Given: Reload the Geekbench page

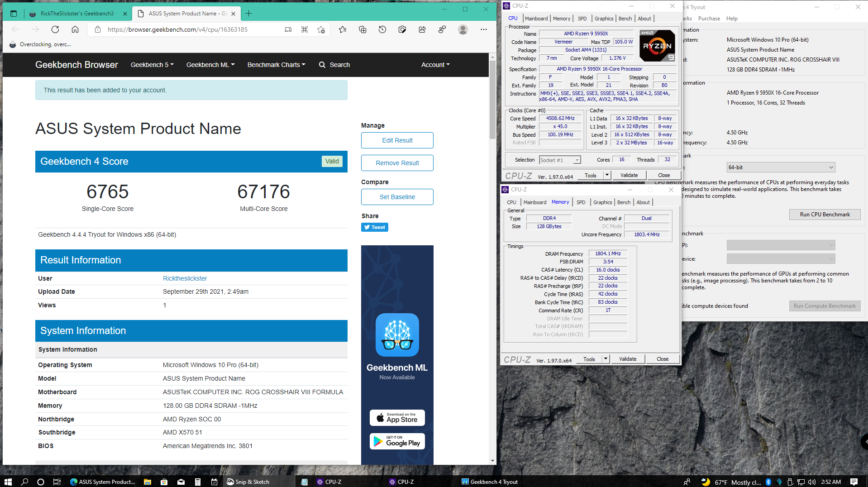Looking at the screenshot, I should (x=55, y=29).
